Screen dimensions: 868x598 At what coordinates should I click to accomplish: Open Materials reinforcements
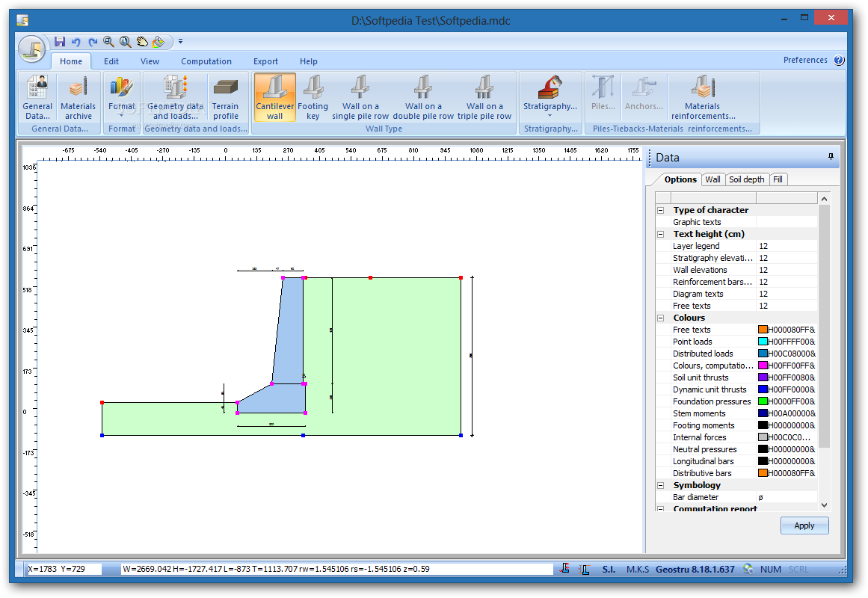pos(703,97)
